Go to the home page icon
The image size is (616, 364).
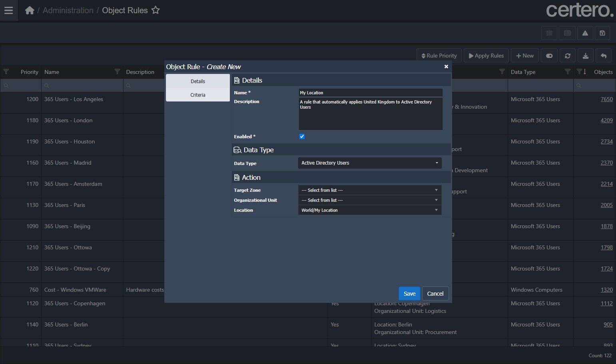tap(30, 10)
